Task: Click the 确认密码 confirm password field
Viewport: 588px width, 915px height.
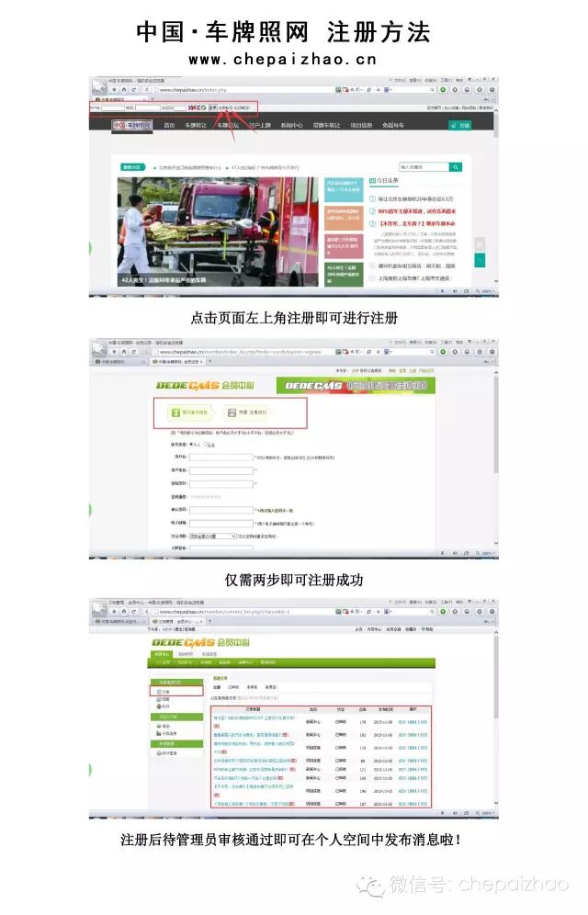Action: [221, 510]
